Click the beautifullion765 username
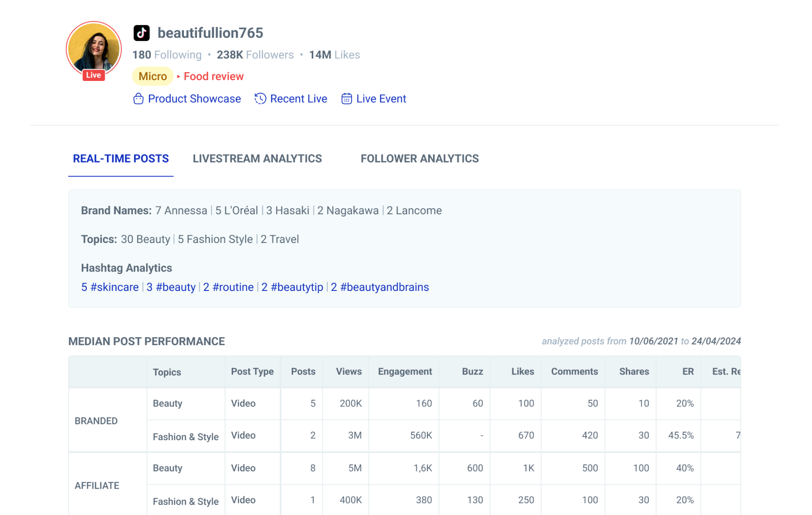Screen dimensions: 812x515 point(210,33)
